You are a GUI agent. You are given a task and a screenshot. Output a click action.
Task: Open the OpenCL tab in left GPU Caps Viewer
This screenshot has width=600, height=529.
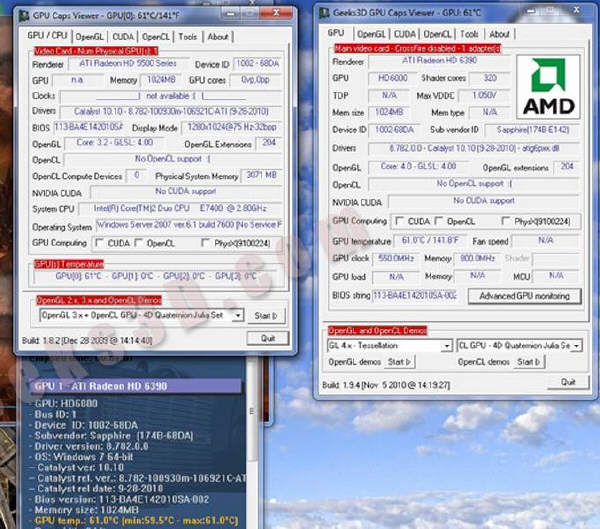[x=155, y=37]
